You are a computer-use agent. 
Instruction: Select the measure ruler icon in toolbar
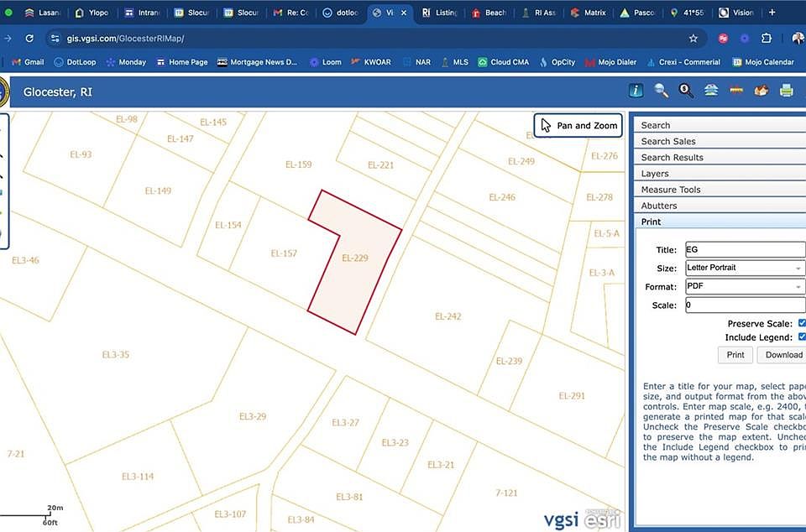[x=736, y=91]
